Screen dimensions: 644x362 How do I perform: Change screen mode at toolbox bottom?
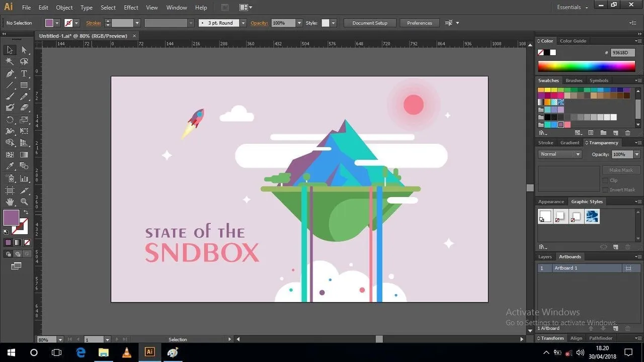[x=17, y=265]
